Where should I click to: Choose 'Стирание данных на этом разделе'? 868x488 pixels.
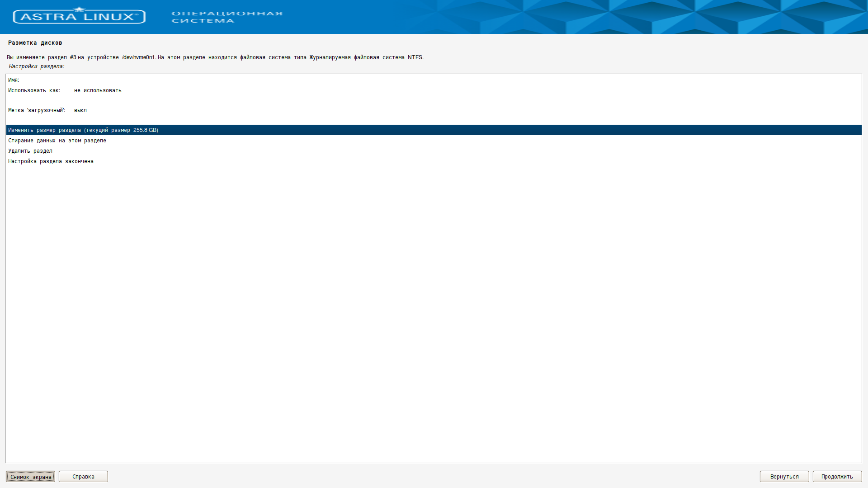(434, 141)
